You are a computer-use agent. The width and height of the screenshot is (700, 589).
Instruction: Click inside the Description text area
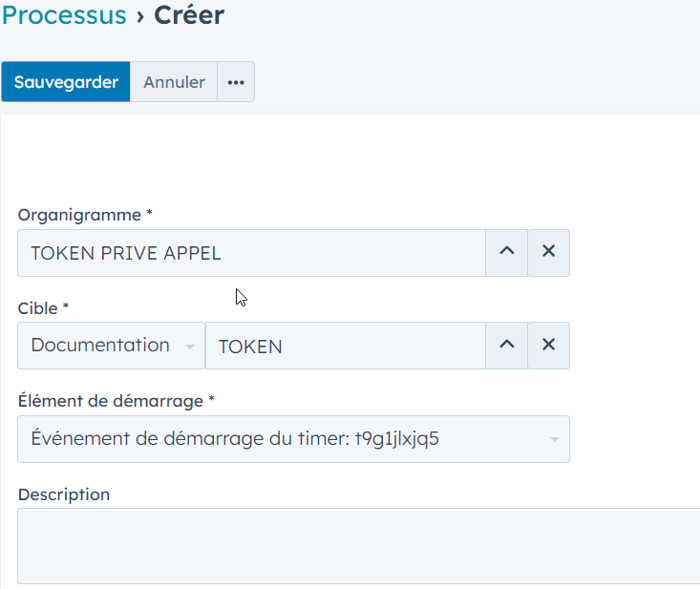pos(358,546)
